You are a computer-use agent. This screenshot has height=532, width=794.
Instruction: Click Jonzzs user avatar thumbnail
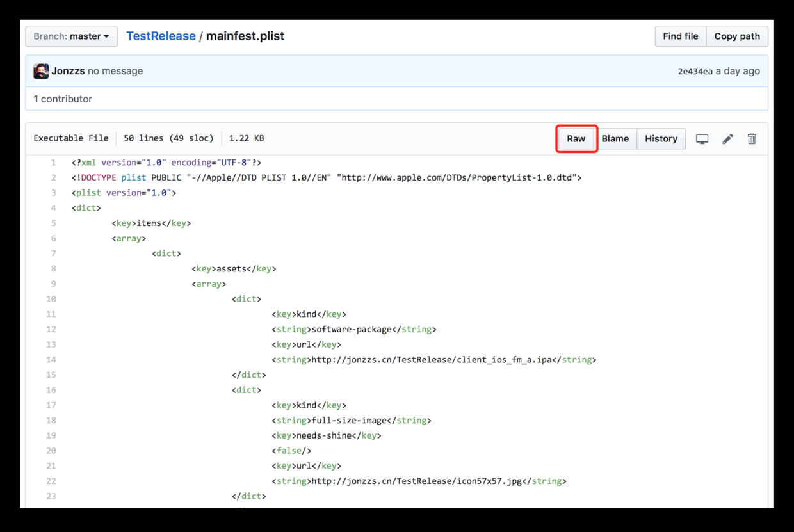click(41, 71)
